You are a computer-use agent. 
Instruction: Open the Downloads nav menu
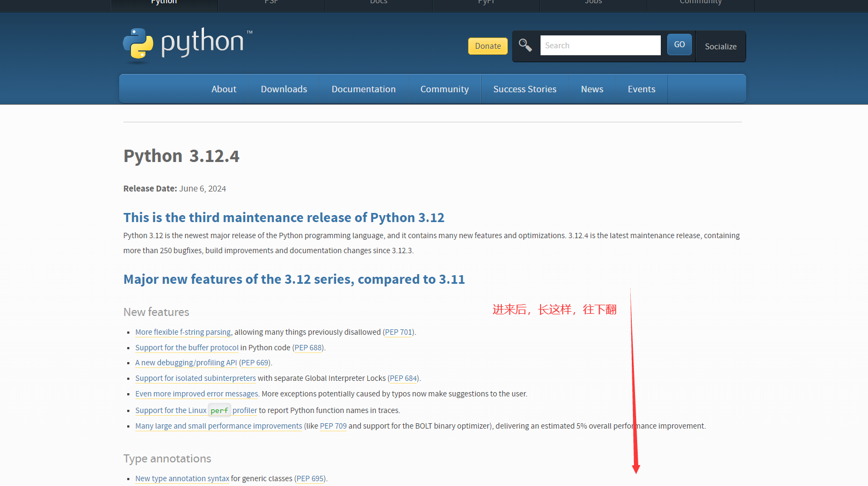pos(284,89)
